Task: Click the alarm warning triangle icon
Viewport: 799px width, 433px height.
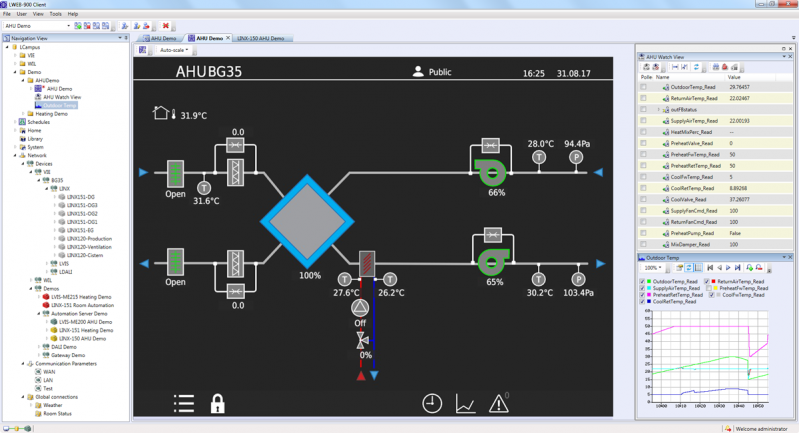Action: click(498, 403)
